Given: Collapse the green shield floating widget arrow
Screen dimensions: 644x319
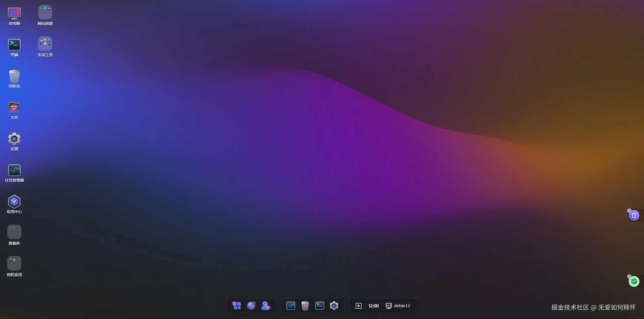Looking at the screenshot, I should (629, 277).
